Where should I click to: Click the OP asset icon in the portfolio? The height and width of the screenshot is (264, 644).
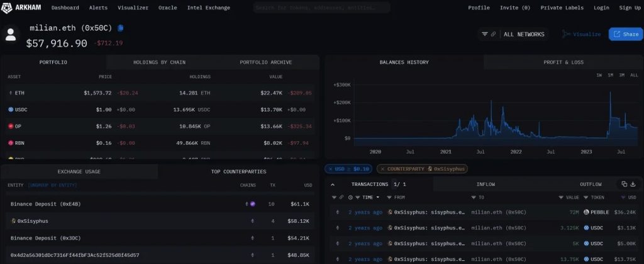point(11,126)
